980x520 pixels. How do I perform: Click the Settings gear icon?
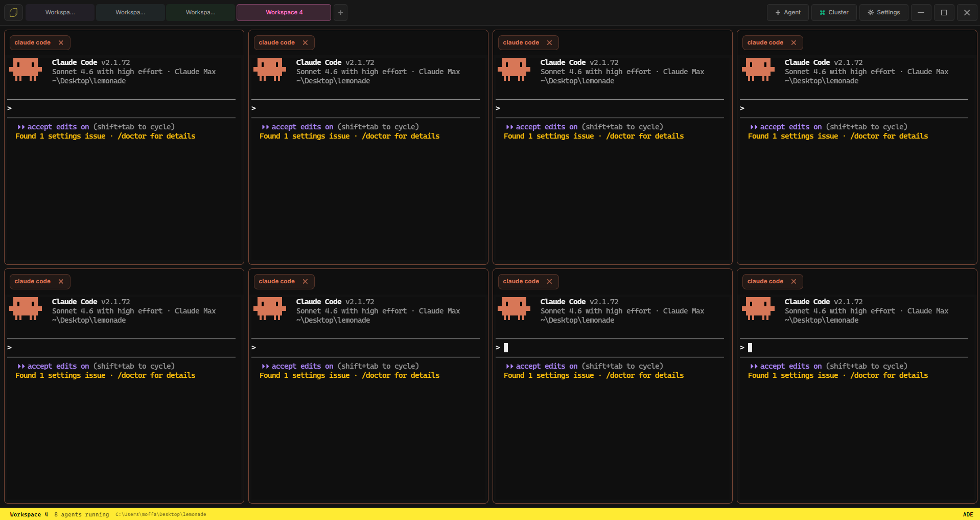point(871,12)
